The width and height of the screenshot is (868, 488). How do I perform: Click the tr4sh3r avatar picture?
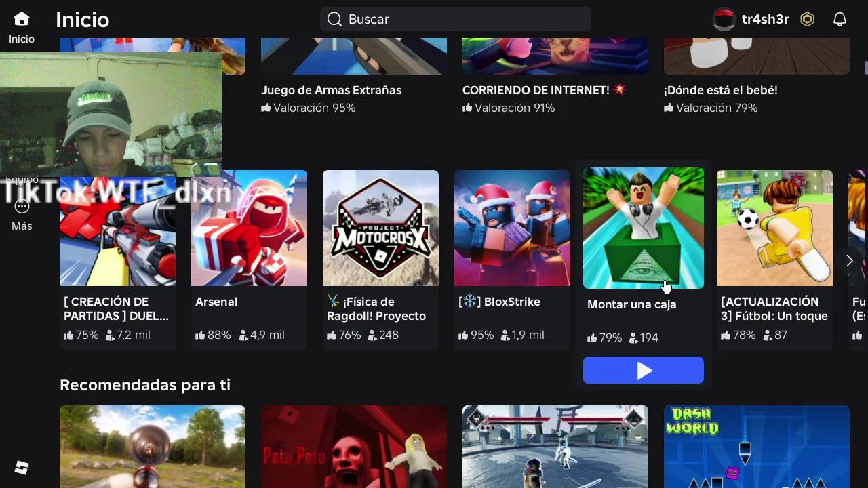[x=724, y=19]
